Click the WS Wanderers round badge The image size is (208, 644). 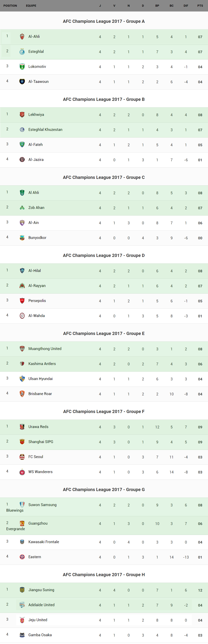click(x=22, y=472)
